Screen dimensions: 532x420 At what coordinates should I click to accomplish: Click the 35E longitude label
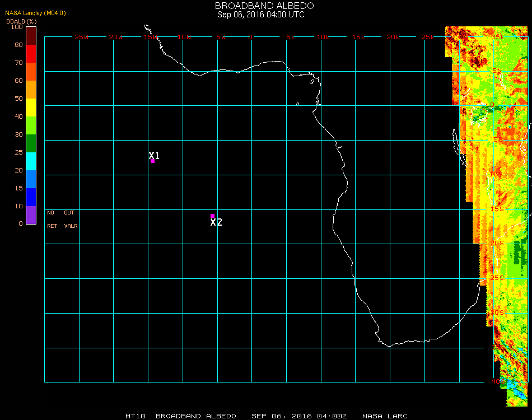(x=498, y=37)
